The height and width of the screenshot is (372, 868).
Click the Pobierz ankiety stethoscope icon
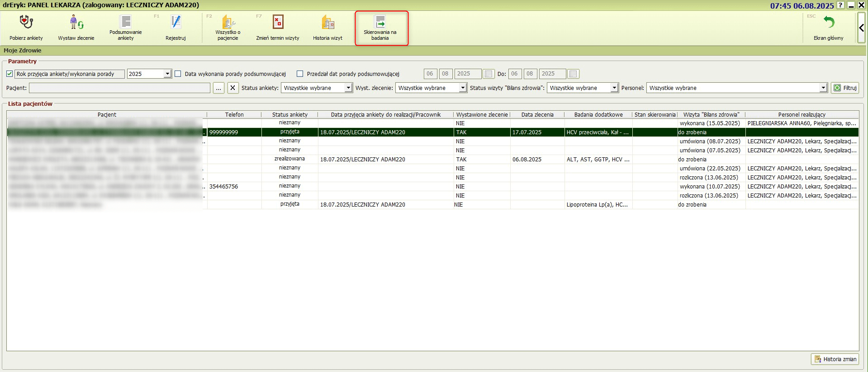(x=26, y=22)
